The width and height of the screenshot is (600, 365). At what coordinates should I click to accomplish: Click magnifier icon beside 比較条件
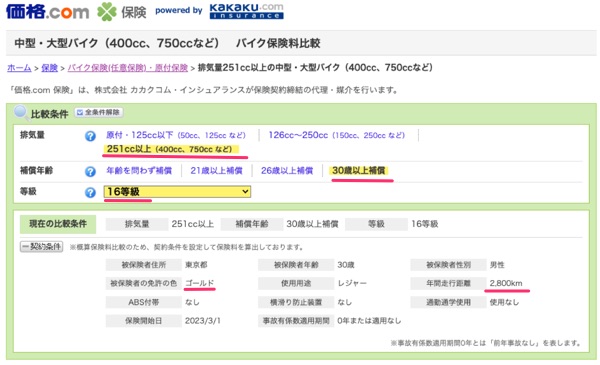pos(21,112)
